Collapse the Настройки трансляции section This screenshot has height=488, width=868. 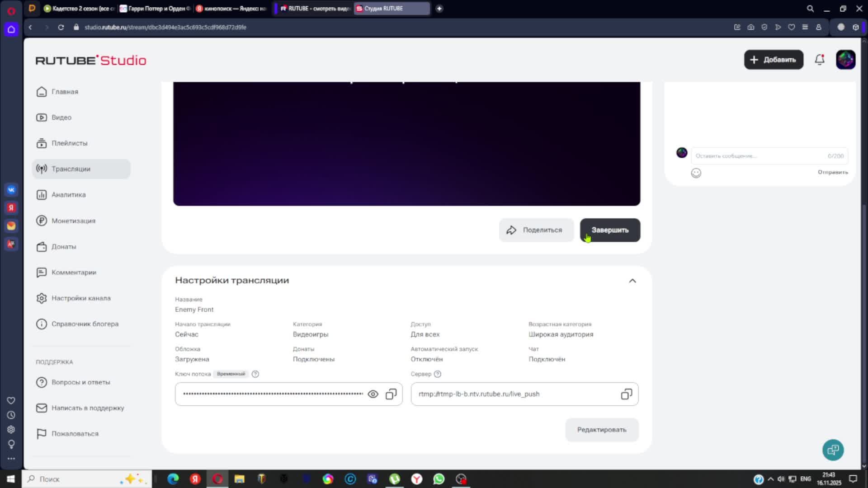click(x=632, y=281)
